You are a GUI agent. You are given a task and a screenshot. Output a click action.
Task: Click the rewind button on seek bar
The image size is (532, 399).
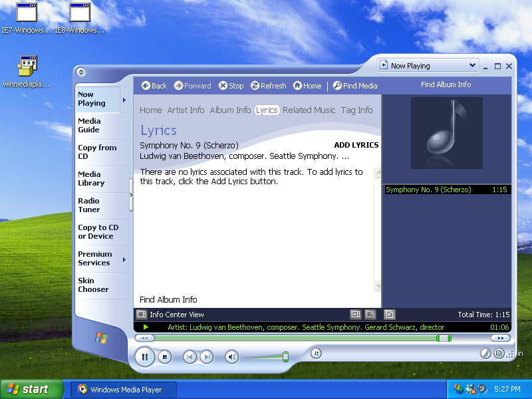coord(144,338)
